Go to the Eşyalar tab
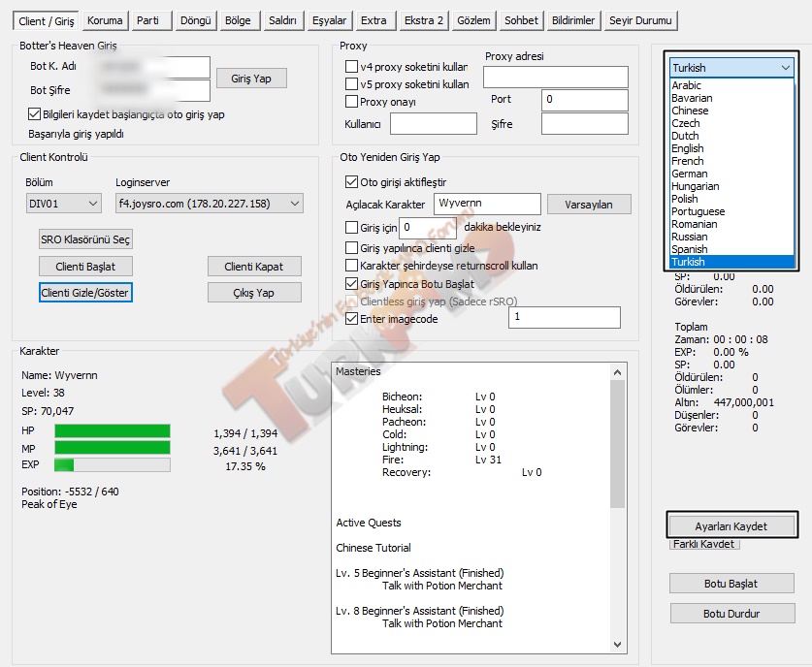812x667 pixels. point(330,20)
